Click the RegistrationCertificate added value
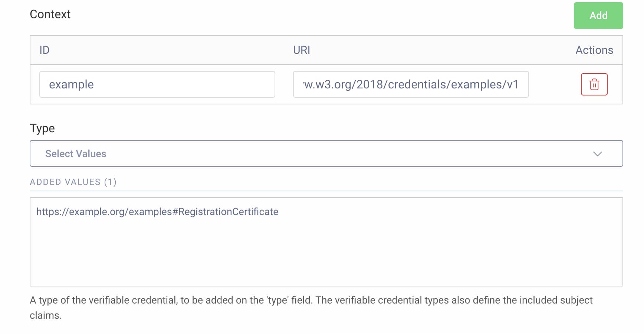This screenshot has width=644, height=334. [x=157, y=211]
